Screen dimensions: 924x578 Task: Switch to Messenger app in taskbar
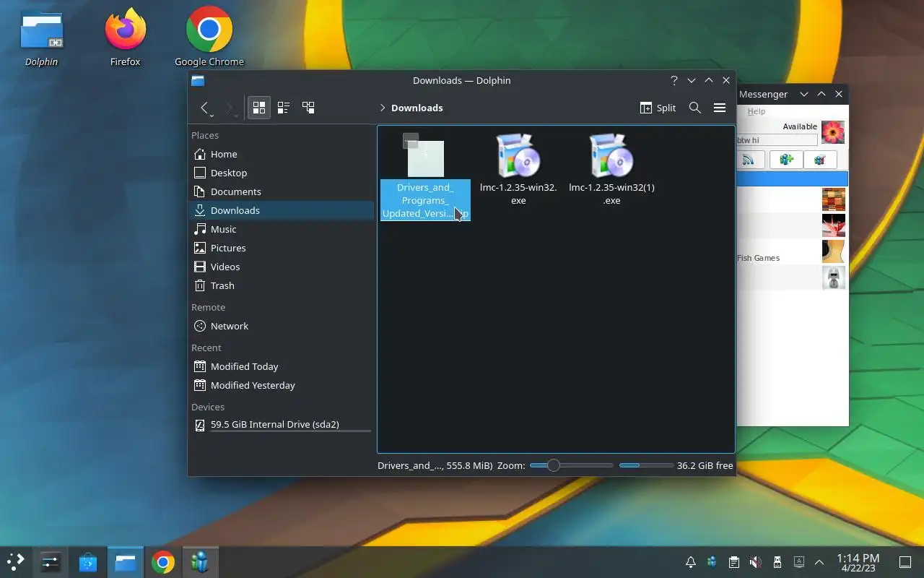tap(201, 562)
